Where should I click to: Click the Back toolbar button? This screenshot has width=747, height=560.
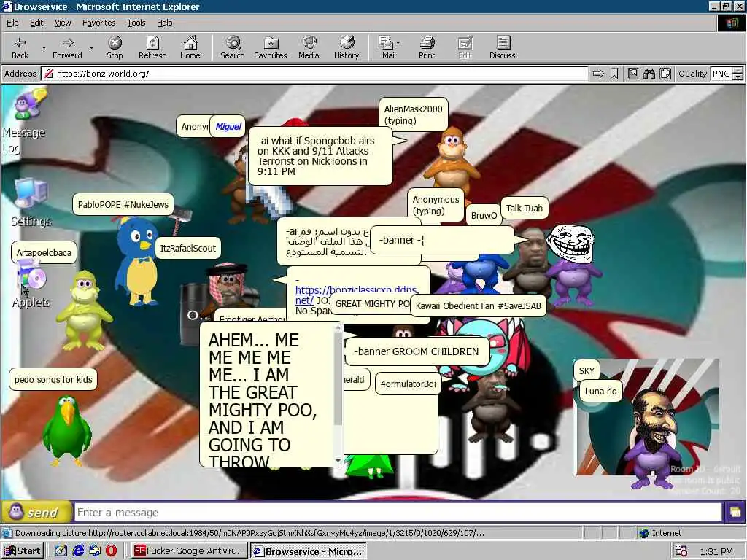20,47
